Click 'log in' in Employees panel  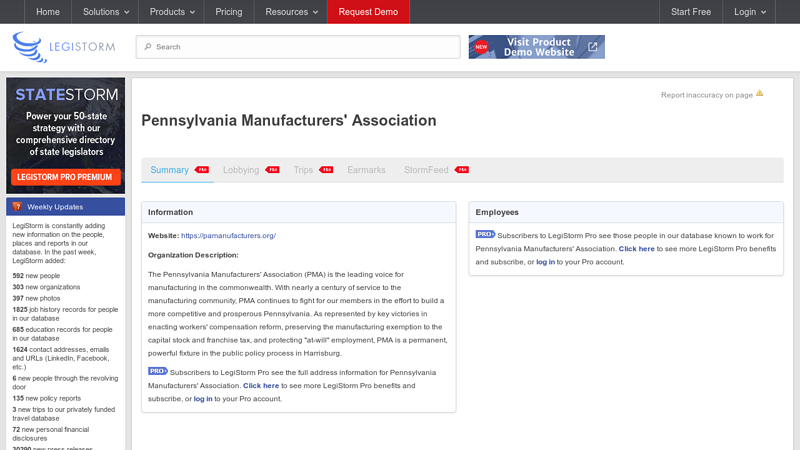point(545,262)
